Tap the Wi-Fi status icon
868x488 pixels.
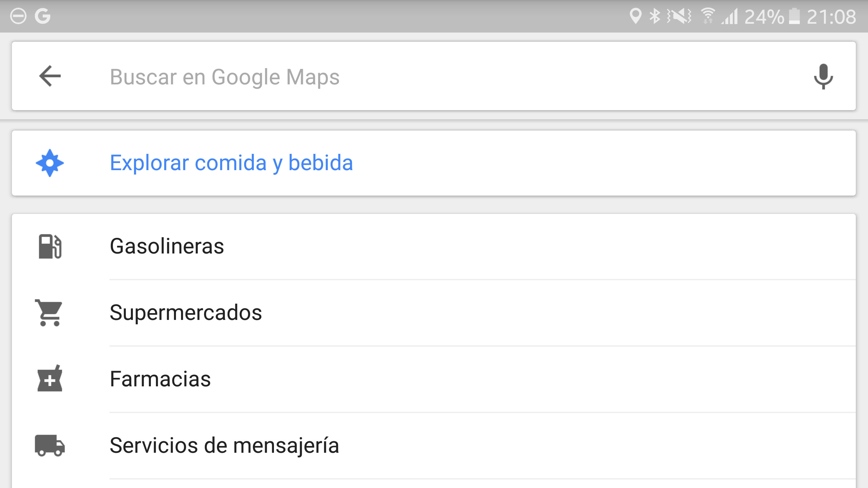708,16
